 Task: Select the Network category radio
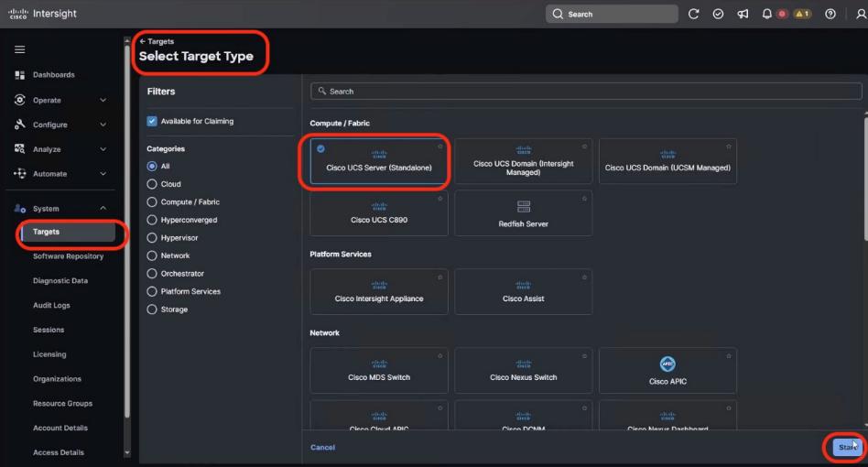tap(152, 255)
